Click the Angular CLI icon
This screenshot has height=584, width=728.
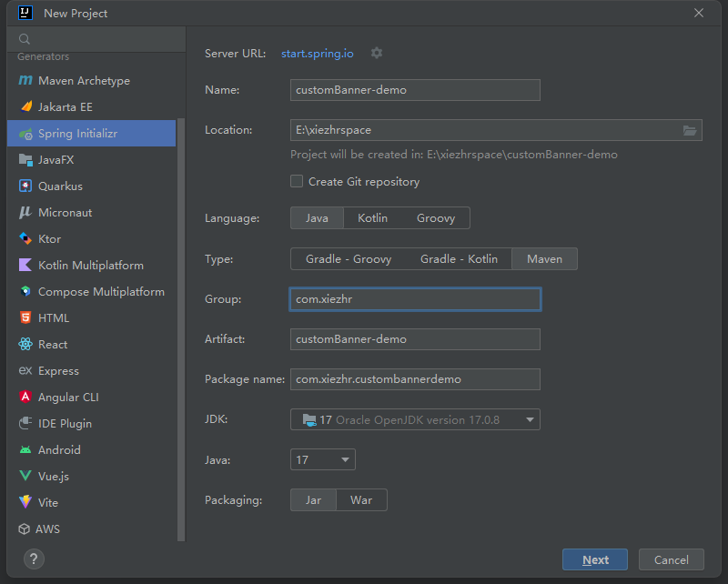(x=25, y=397)
